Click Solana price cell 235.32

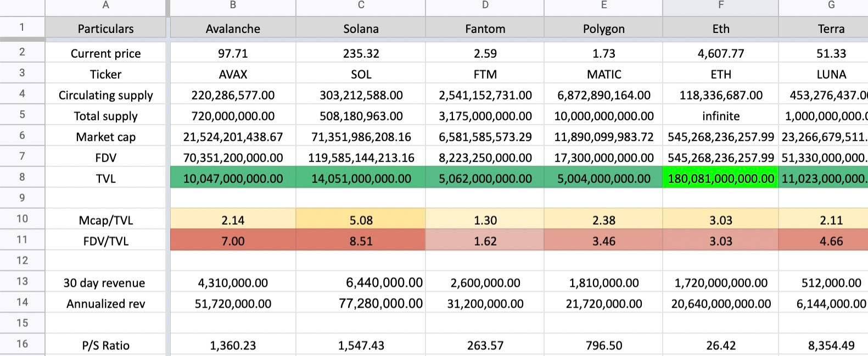click(x=361, y=53)
